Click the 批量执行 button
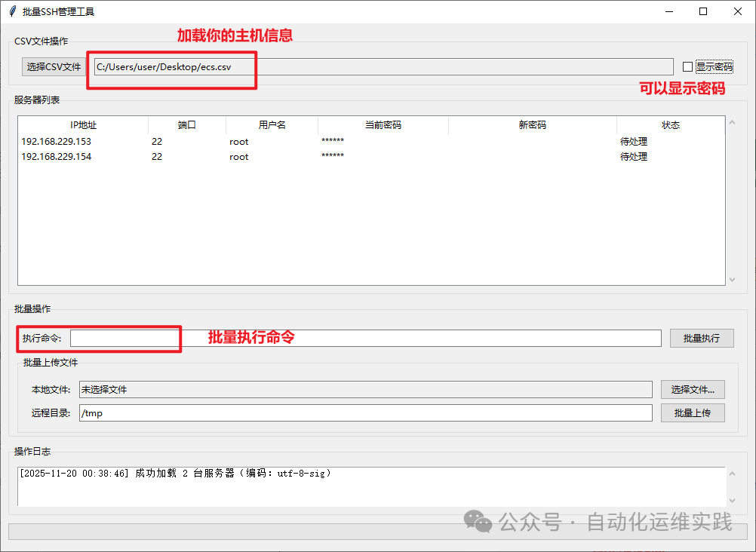Viewport: 756px width, 552px height. pos(702,339)
